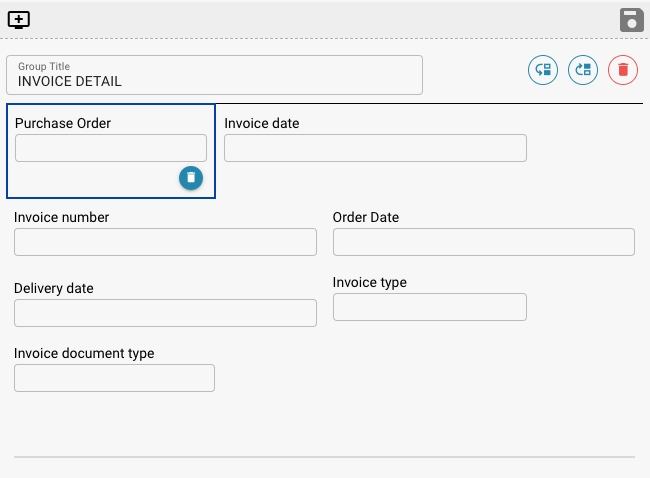The height and width of the screenshot is (478, 650).
Task: Click the Order Date label
Action: click(366, 217)
